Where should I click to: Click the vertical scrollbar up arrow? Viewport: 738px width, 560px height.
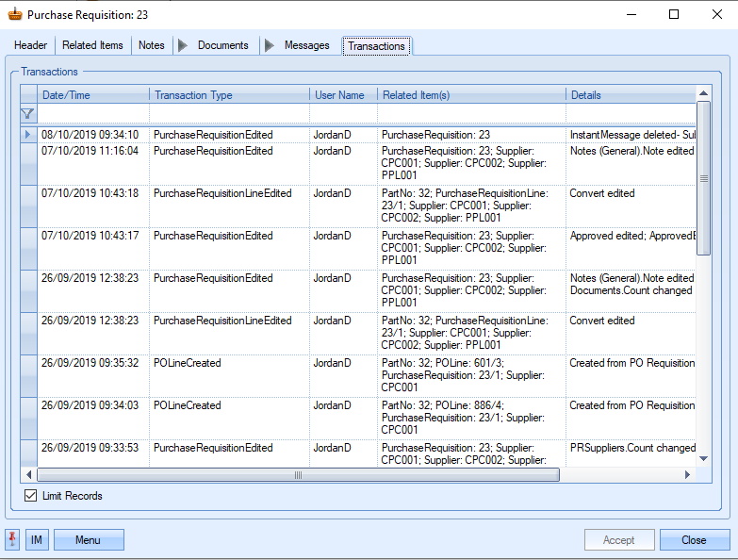703,93
